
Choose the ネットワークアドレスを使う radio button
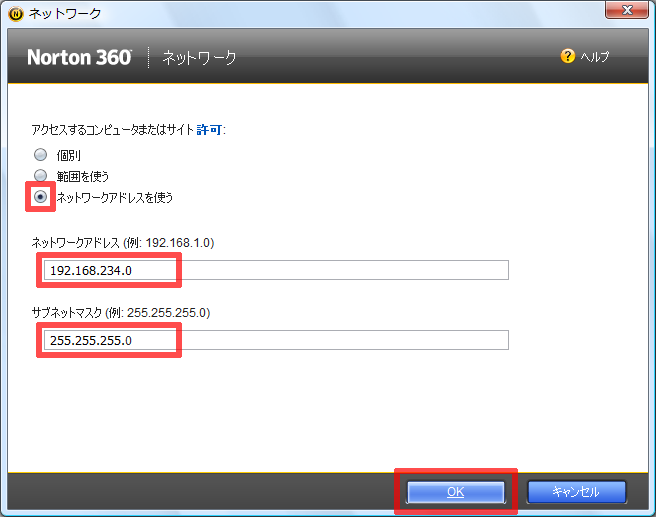click(x=41, y=197)
